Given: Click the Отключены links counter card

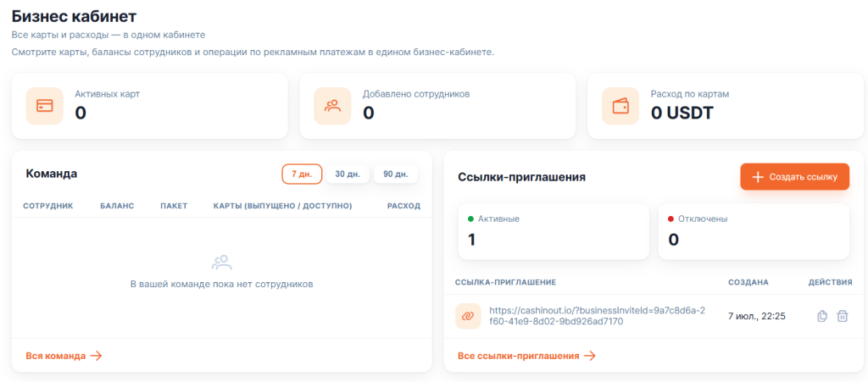Looking at the screenshot, I should coord(754,231).
